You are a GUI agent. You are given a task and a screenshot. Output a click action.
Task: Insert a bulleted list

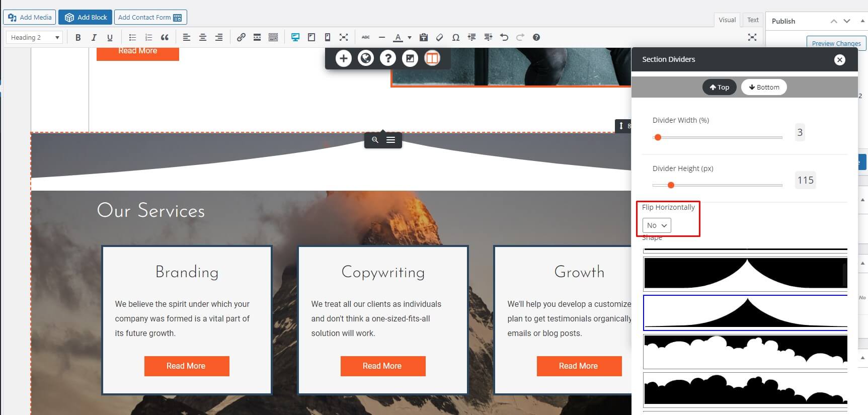(132, 37)
